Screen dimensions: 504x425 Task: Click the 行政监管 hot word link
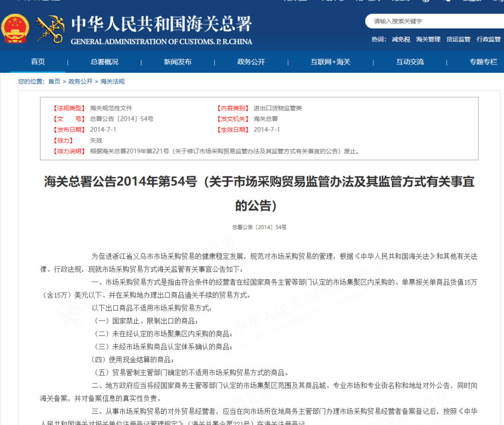pos(488,39)
